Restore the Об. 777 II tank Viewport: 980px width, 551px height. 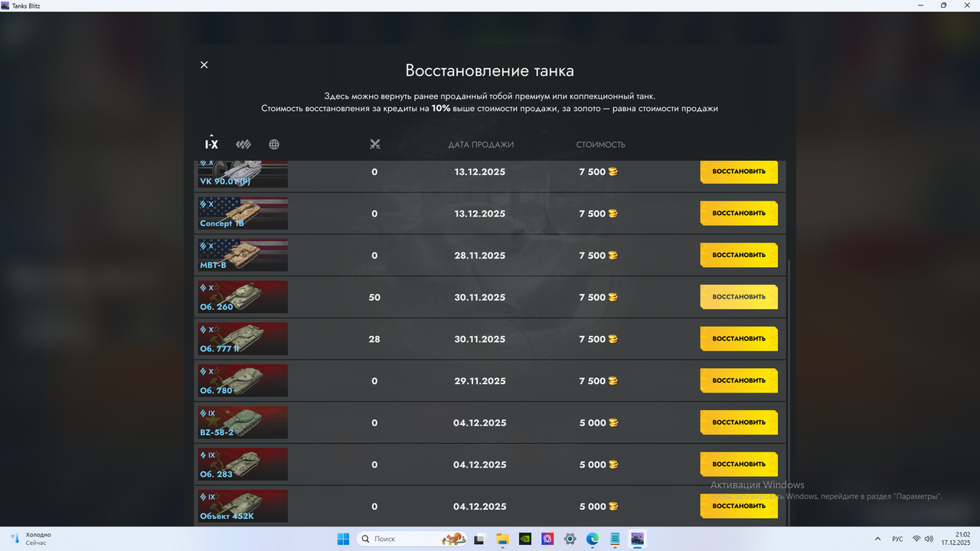(739, 338)
